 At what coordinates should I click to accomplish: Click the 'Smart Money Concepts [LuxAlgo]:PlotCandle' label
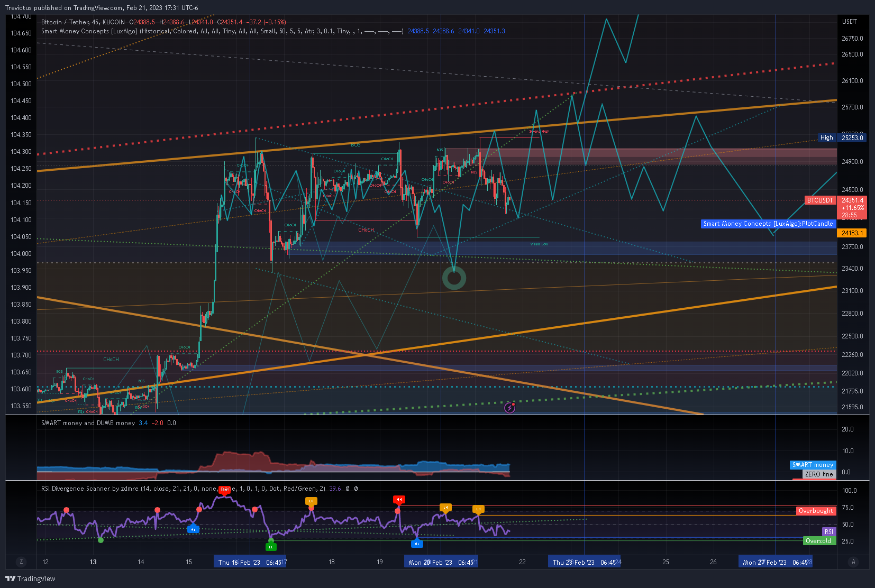pyautogui.click(x=768, y=224)
